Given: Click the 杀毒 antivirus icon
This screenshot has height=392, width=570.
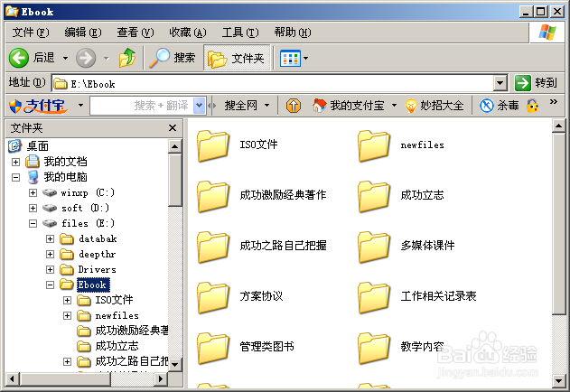Looking at the screenshot, I should coord(486,106).
